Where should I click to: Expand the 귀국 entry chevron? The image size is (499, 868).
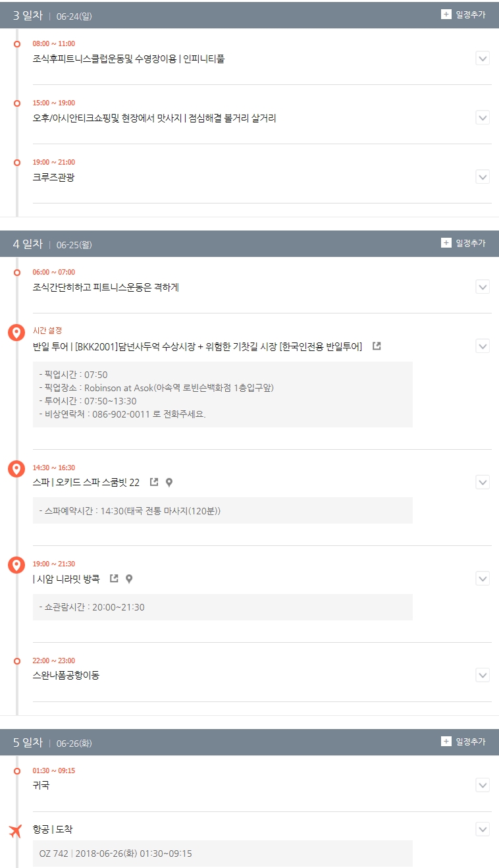point(483,785)
